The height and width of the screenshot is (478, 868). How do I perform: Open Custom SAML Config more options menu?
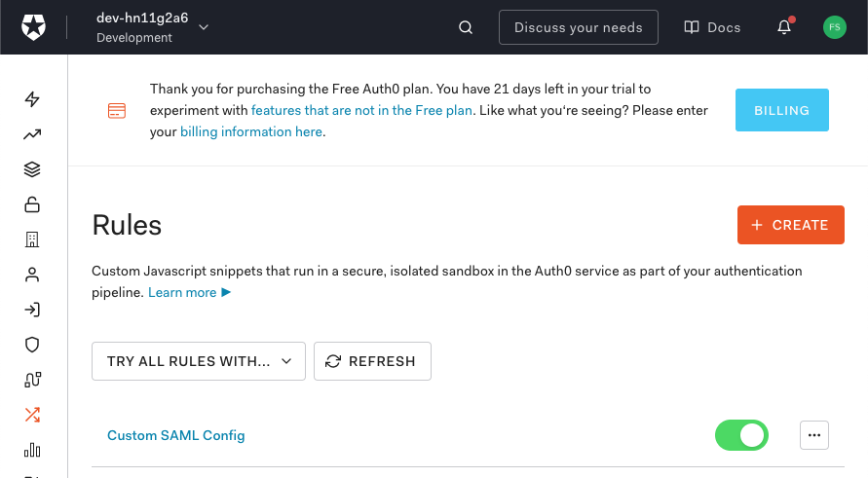(x=813, y=435)
